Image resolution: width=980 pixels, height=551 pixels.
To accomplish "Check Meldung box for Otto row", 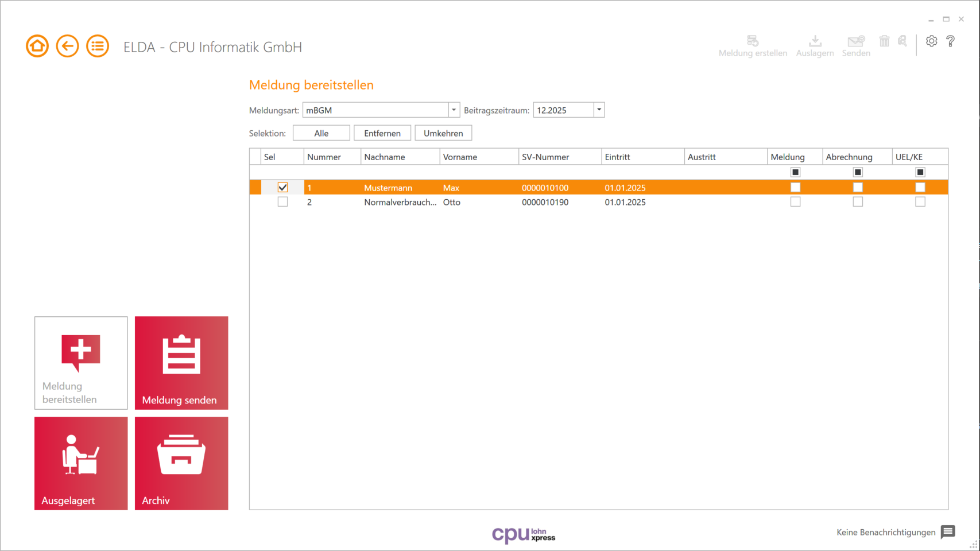I will tap(795, 202).
